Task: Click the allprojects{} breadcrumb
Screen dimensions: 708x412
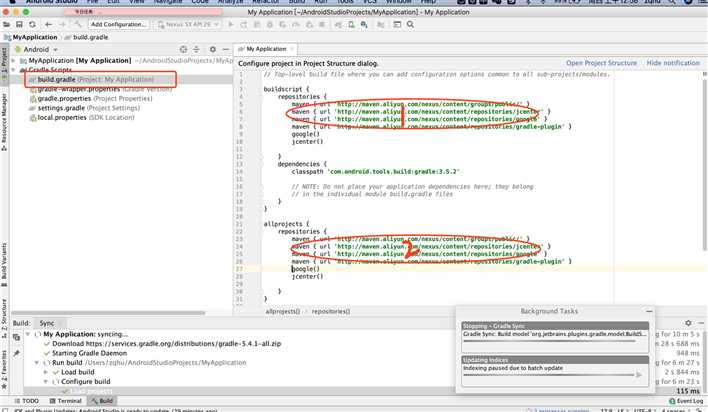Action: pyautogui.click(x=283, y=311)
